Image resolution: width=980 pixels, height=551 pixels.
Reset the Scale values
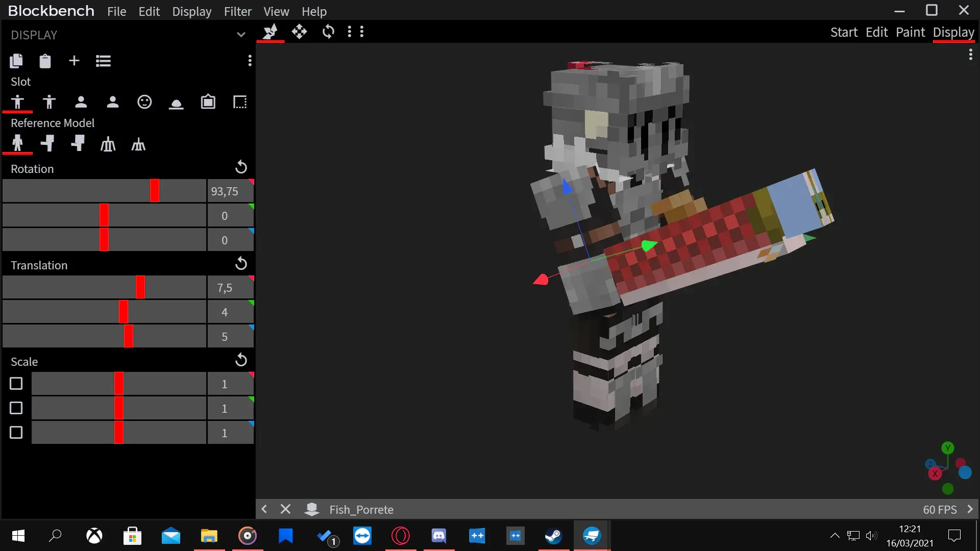point(241,360)
